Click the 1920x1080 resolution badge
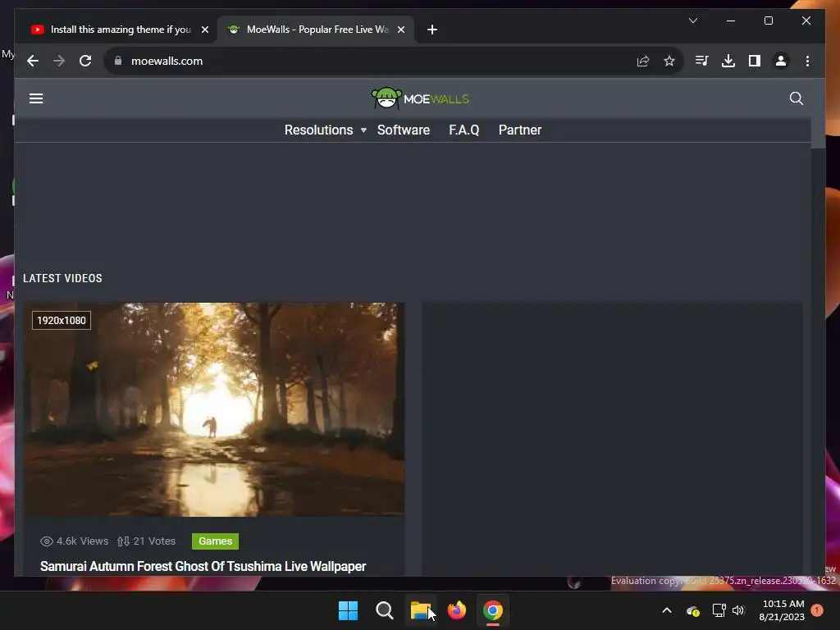The width and height of the screenshot is (840, 630). 61,321
